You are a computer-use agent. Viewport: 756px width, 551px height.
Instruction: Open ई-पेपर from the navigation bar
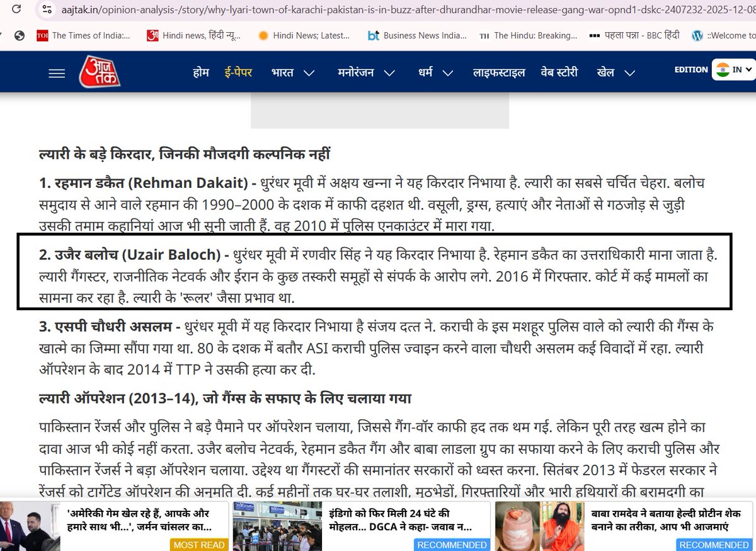click(x=238, y=72)
